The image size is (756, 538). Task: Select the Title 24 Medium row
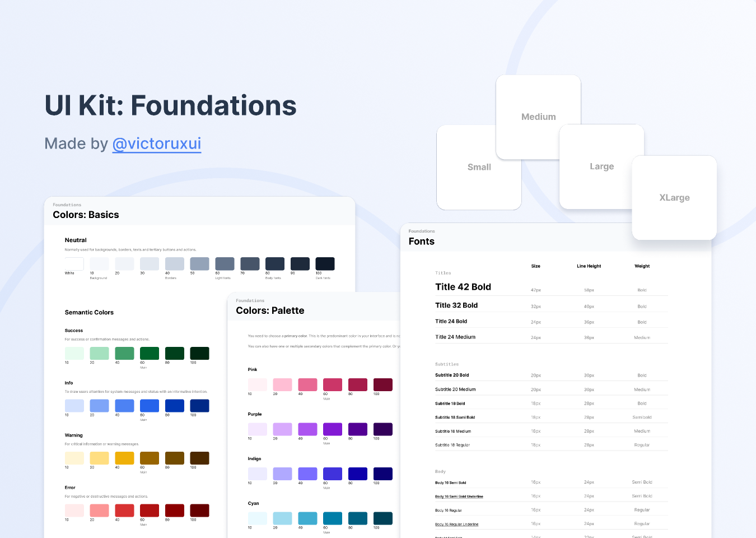click(455, 337)
